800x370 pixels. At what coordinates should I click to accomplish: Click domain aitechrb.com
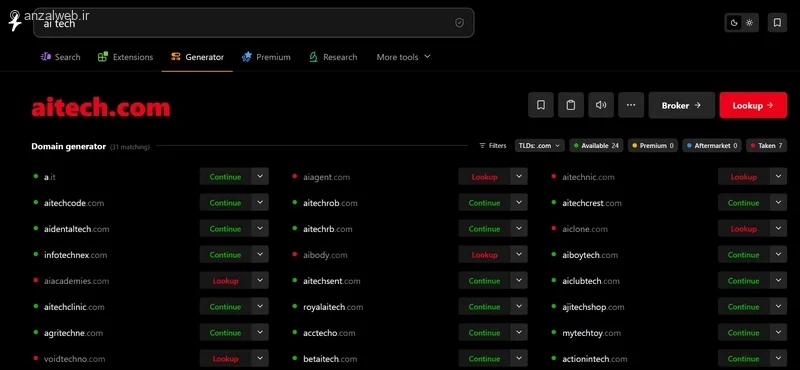(328, 229)
